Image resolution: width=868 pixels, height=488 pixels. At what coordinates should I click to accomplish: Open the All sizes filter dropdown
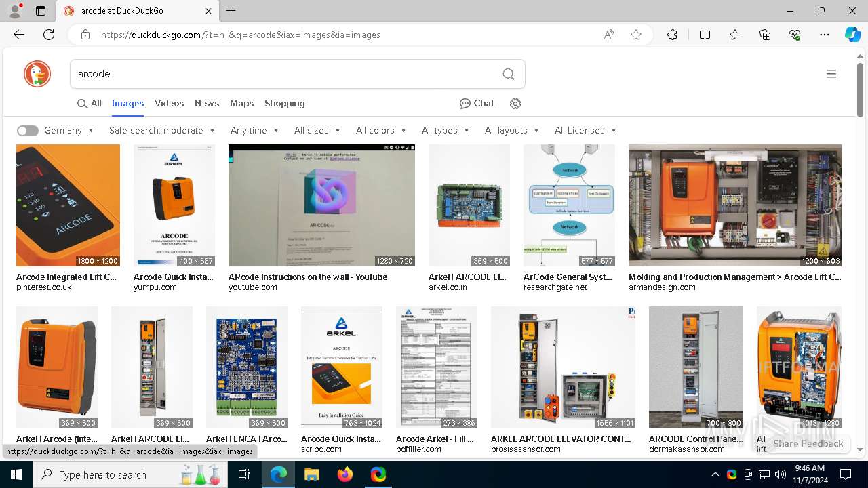click(x=317, y=131)
